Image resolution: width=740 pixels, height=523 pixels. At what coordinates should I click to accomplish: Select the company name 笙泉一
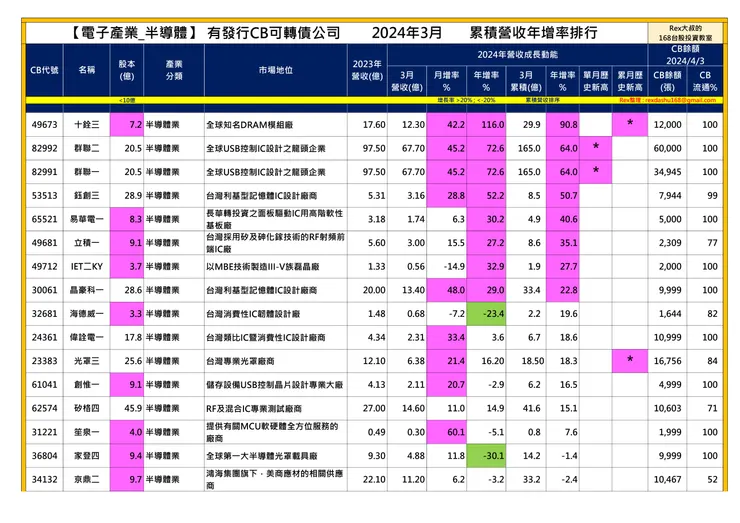[x=87, y=432]
